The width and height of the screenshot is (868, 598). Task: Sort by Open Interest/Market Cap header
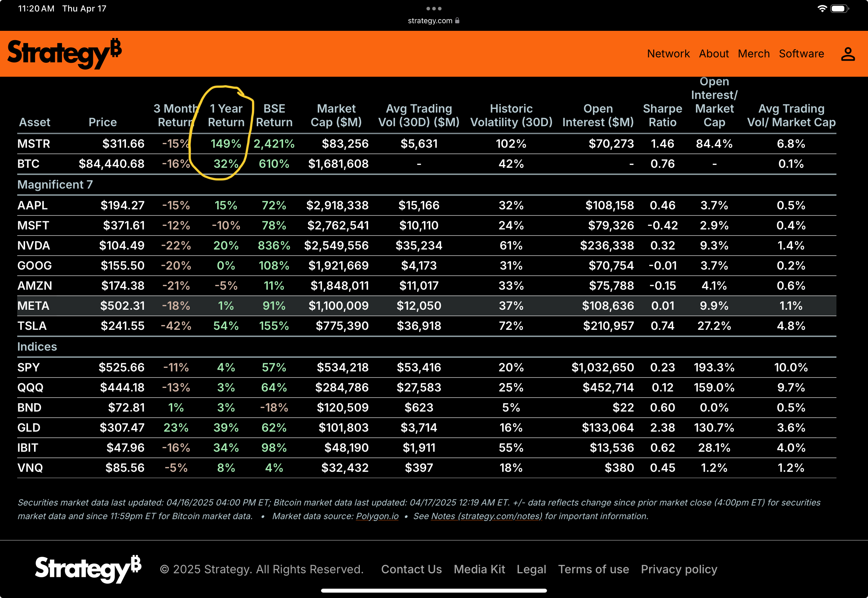click(714, 102)
